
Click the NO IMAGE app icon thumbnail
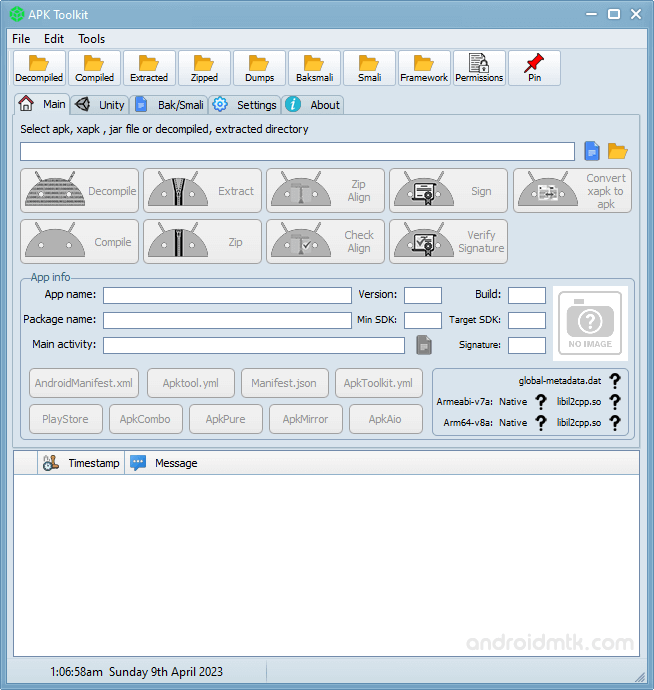[589, 323]
